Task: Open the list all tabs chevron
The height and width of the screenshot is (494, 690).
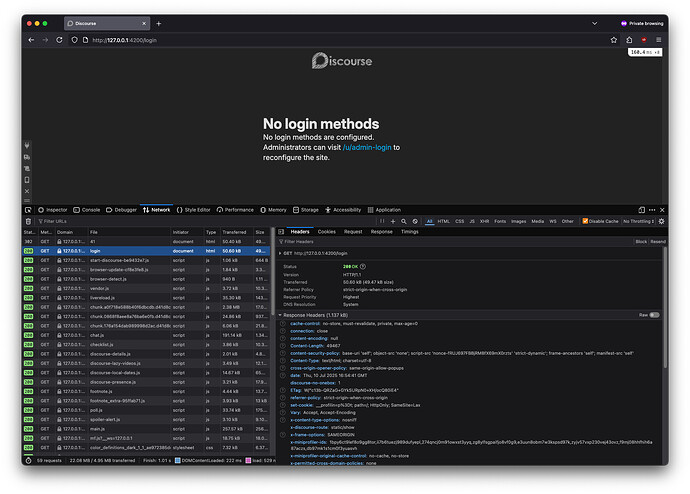Action: [x=594, y=23]
